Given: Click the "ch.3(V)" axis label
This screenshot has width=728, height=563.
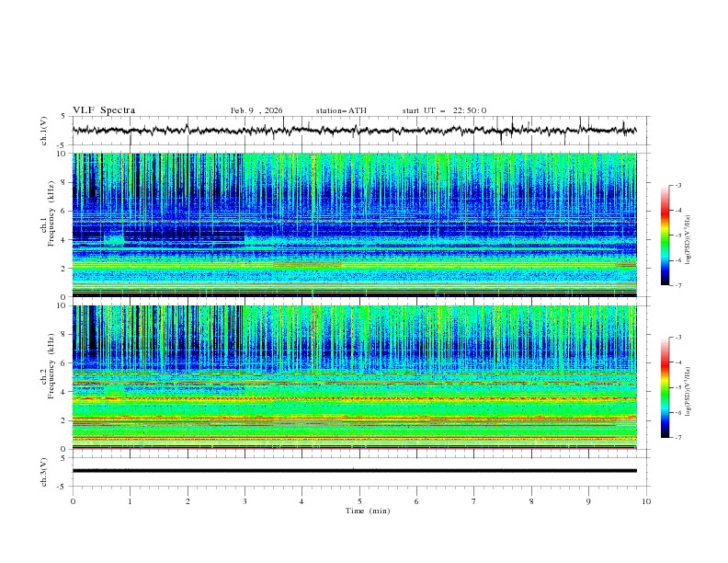Looking at the screenshot, I should click(44, 472).
